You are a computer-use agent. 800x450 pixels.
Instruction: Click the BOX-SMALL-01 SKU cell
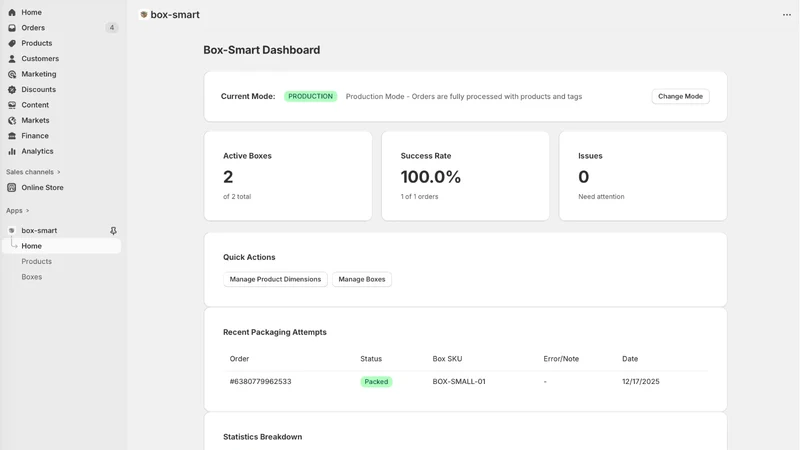click(459, 382)
